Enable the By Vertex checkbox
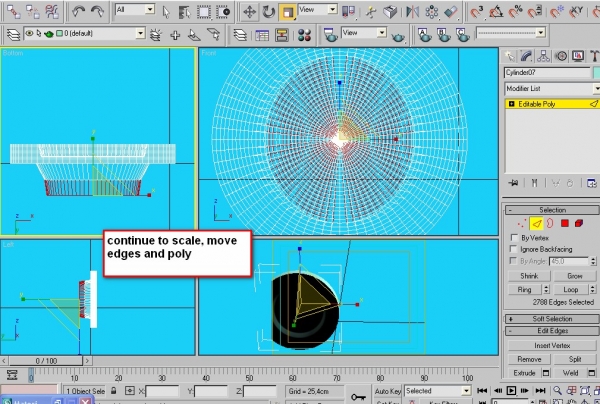Screen dimensions: 600x404 [x=514, y=238]
